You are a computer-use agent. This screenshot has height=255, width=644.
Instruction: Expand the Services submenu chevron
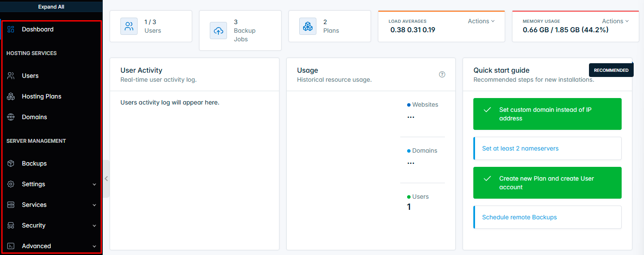95,205
